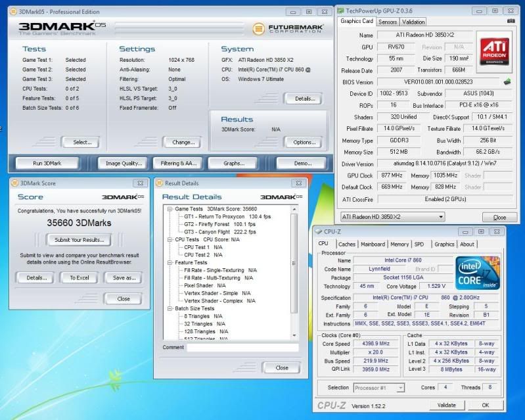
Task: Select the Graphics Card tab in GPU-Z
Action: pos(357,21)
